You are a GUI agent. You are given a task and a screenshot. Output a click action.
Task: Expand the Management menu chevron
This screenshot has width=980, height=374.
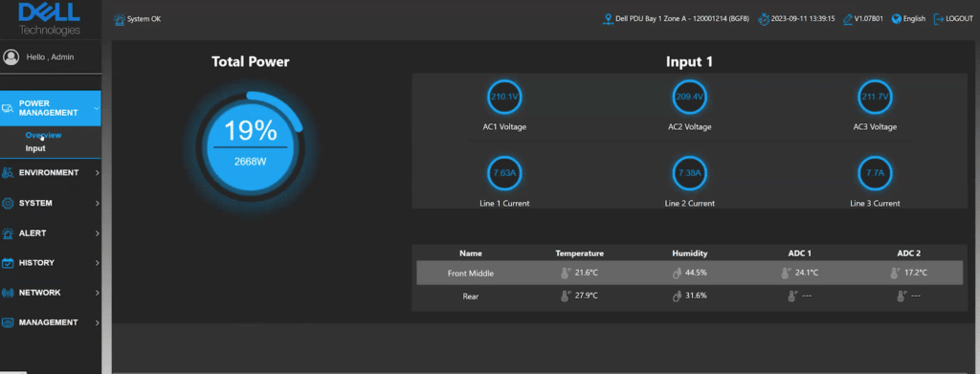pyautogui.click(x=97, y=322)
